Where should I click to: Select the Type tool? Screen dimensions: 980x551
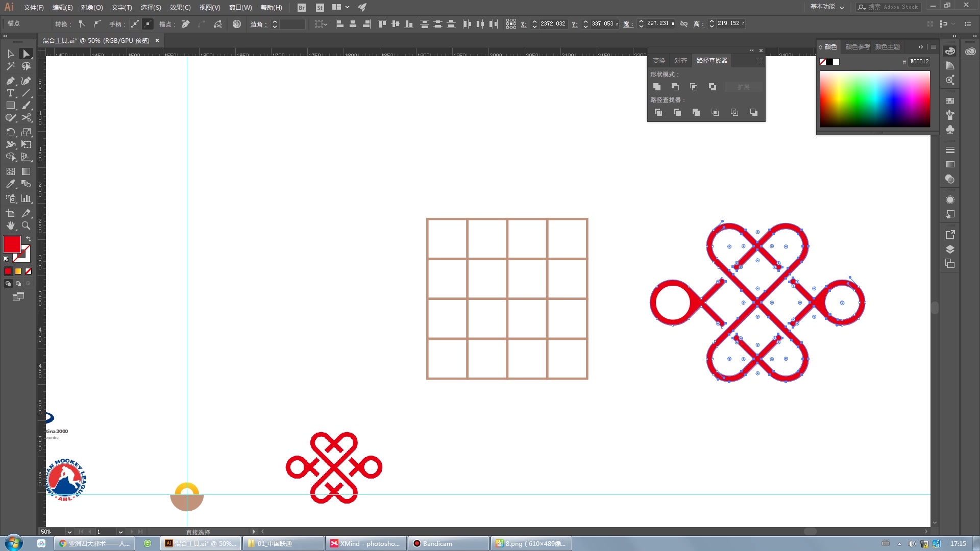click(10, 93)
